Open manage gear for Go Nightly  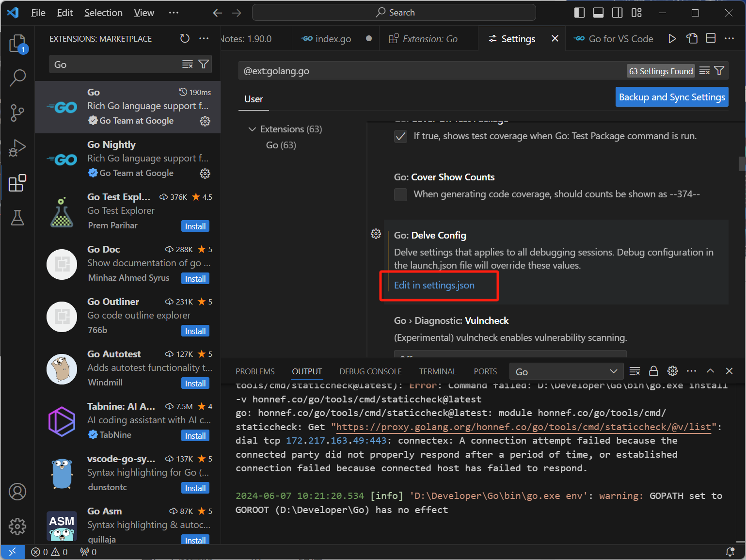[205, 173]
